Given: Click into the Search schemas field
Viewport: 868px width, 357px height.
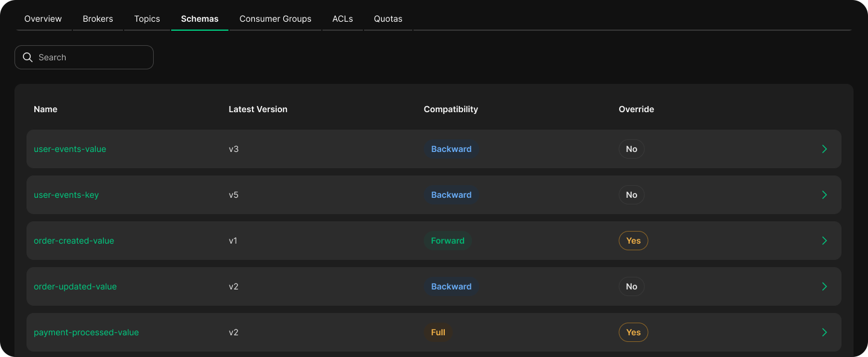Looking at the screenshot, I should point(90,57).
